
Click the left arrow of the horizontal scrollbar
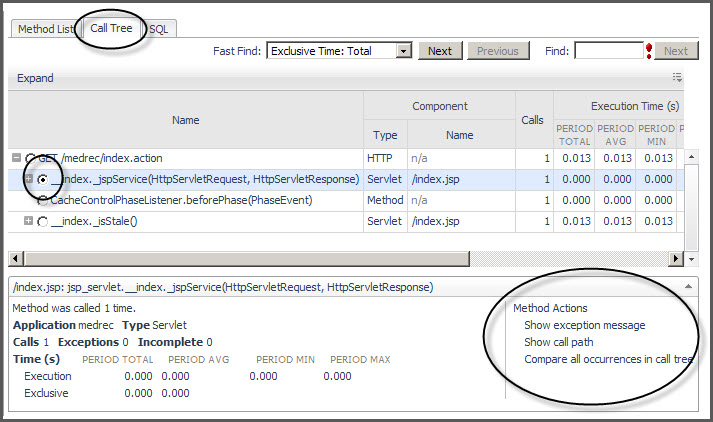click(x=16, y=259)
